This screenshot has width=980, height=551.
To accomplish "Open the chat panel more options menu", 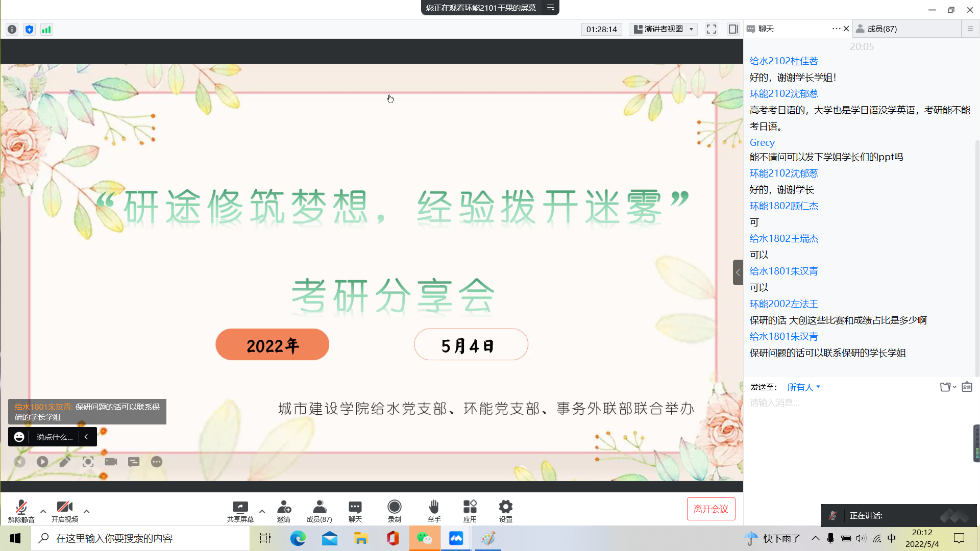I will point(836,29).
